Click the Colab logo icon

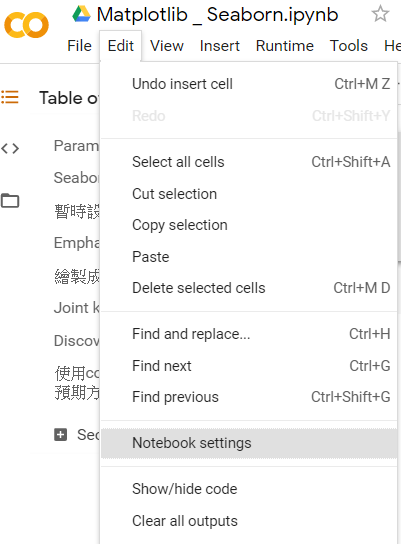[26, 25]
